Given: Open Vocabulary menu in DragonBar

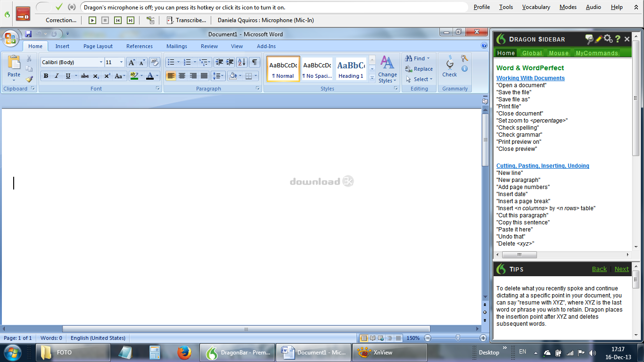Looking at the screenshot, I should coord(536,7).
